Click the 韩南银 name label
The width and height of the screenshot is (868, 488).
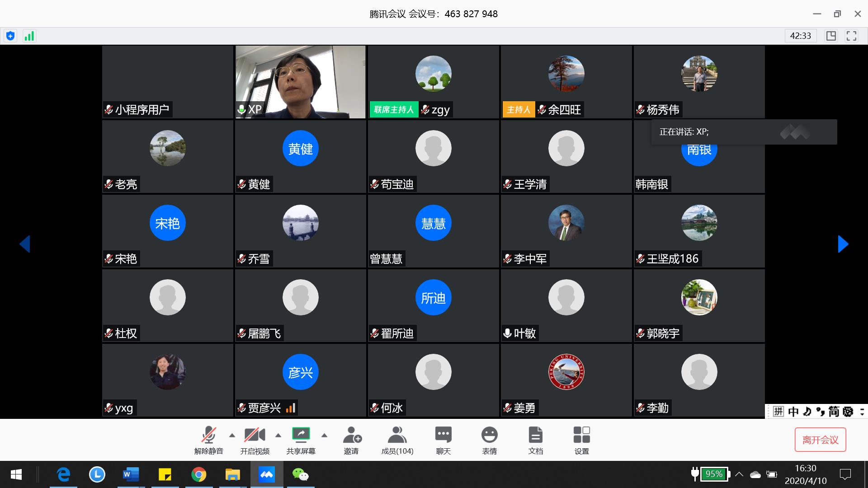[651, 184]
